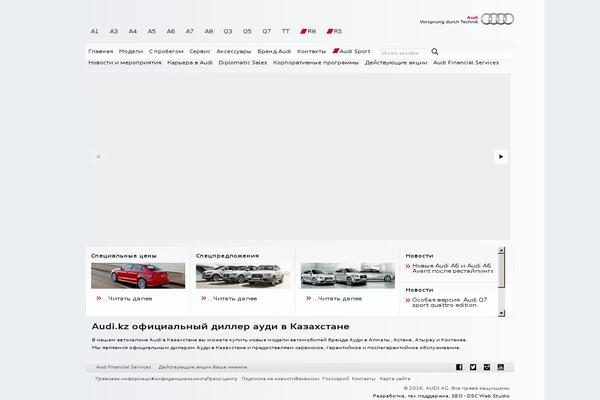Screen dimensions: 600x400
Task: Open the Twitter page icon
Action: pyautogui.click(x=473, y=367)
